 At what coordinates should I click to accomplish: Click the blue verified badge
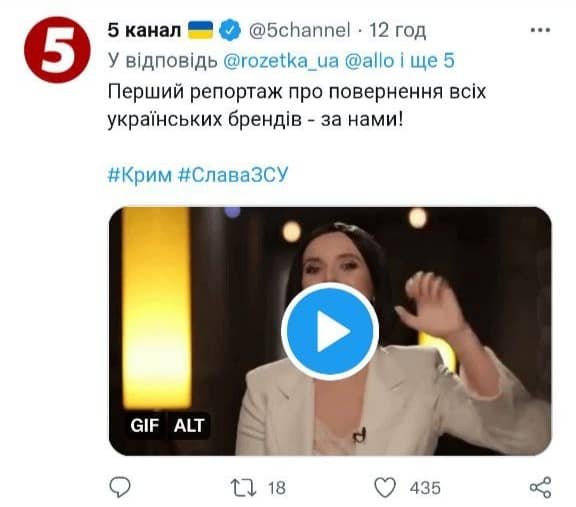coord(230,30)
